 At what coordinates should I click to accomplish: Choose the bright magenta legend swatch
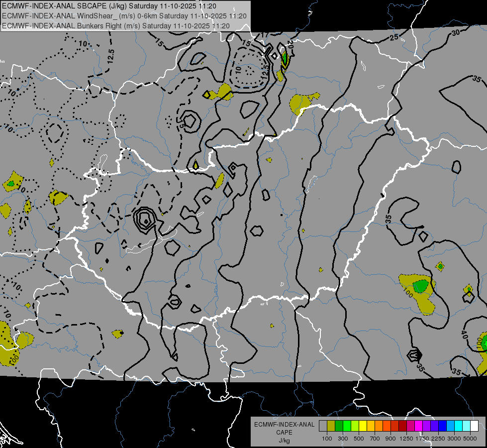pyautogui.click(x=418, y=426)
